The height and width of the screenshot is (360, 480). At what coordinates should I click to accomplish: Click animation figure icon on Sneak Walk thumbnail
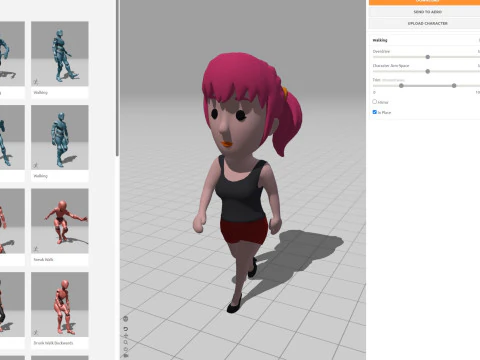pos(36,249)
